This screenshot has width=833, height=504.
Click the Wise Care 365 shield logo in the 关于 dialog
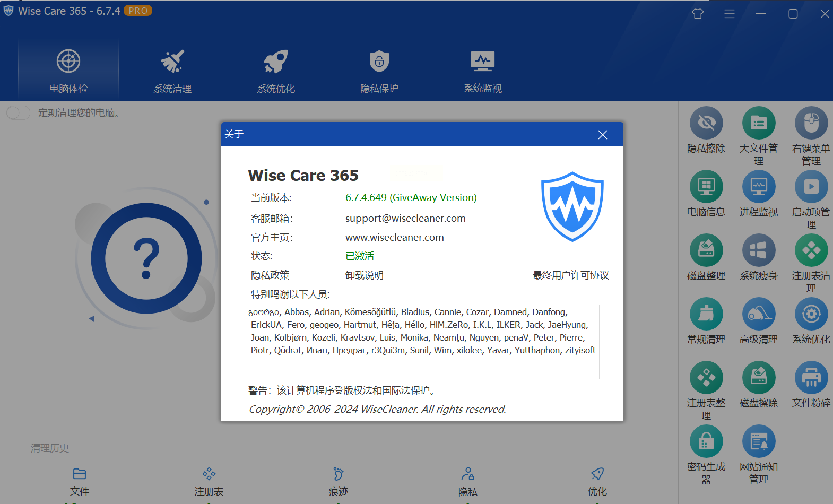point(572,206)
